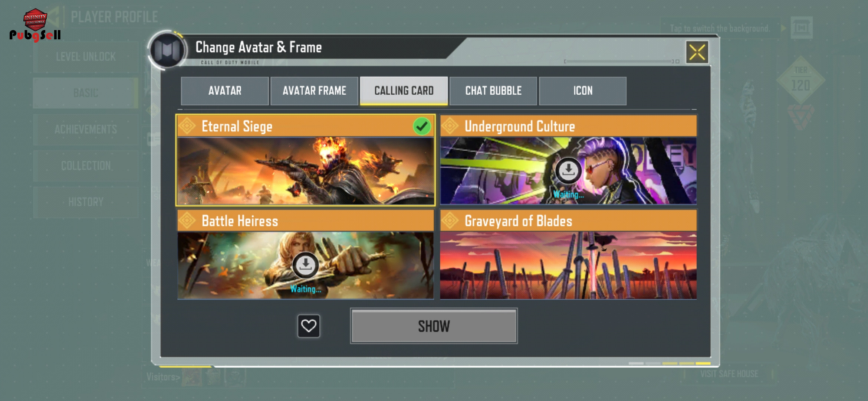Download the Battle Heiress calling card
The width and height of the screenshot is (868, 401).
pyautogui.click(x=305, y=265)
